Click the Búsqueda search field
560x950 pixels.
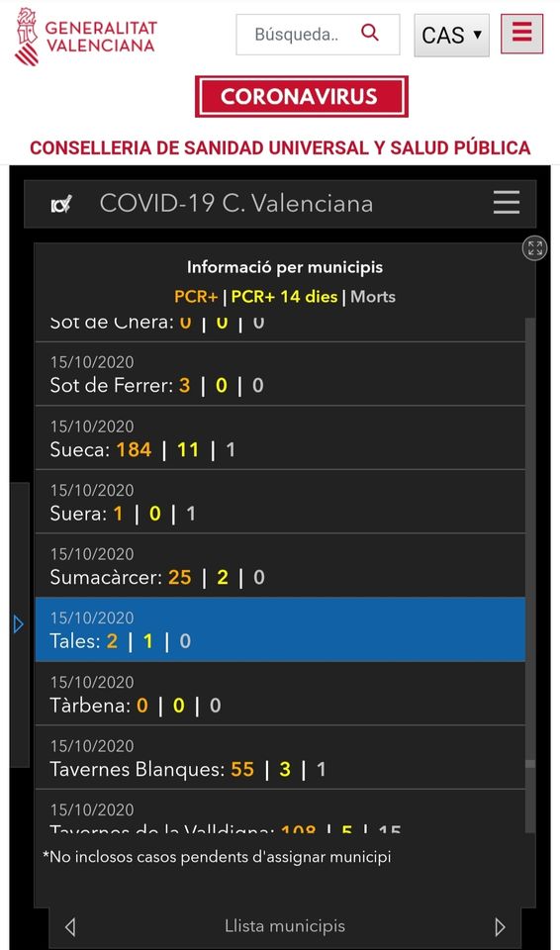point(318,35)
